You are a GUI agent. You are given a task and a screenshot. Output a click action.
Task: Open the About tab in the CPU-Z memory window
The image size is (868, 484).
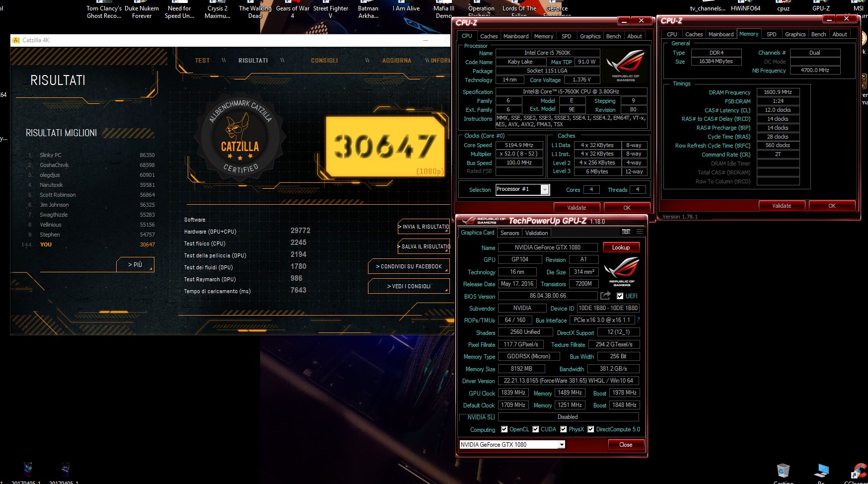(840, 34)
